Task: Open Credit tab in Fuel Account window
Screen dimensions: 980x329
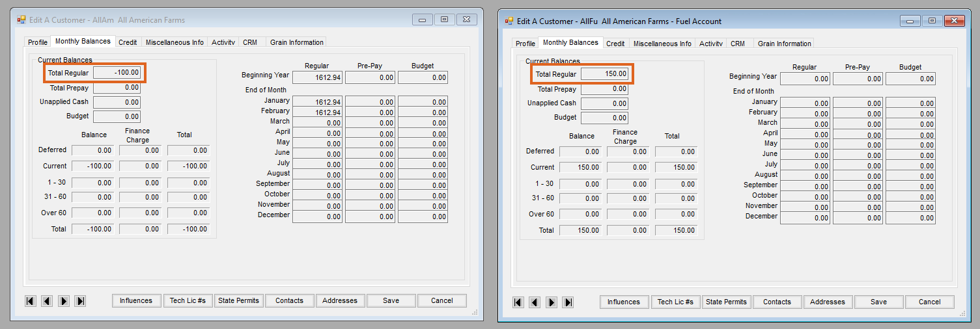Action: (615, 44)
